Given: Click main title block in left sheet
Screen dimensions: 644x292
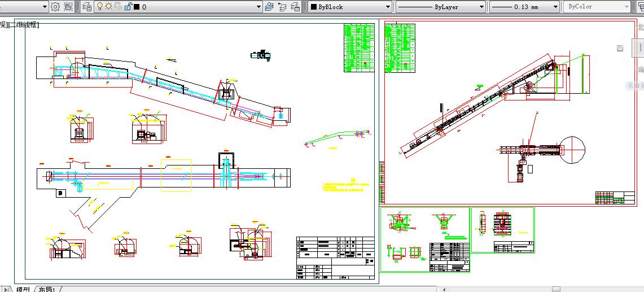Looking at the screenshot, I should 335,258.
